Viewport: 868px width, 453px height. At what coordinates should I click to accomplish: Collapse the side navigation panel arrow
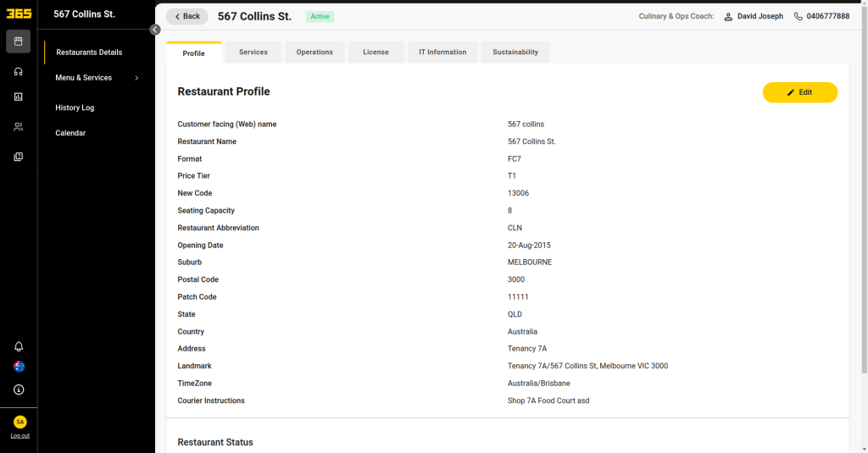tap(155, 30)
